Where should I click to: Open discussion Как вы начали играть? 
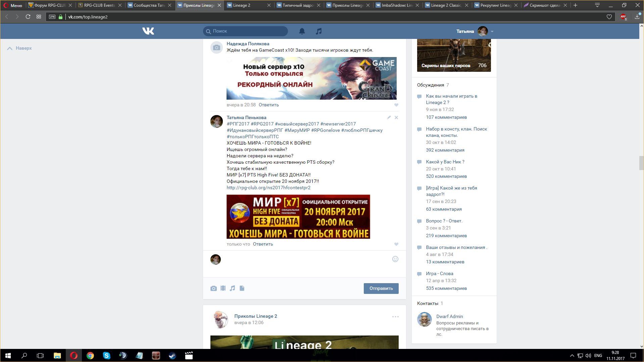click(451, 99)
